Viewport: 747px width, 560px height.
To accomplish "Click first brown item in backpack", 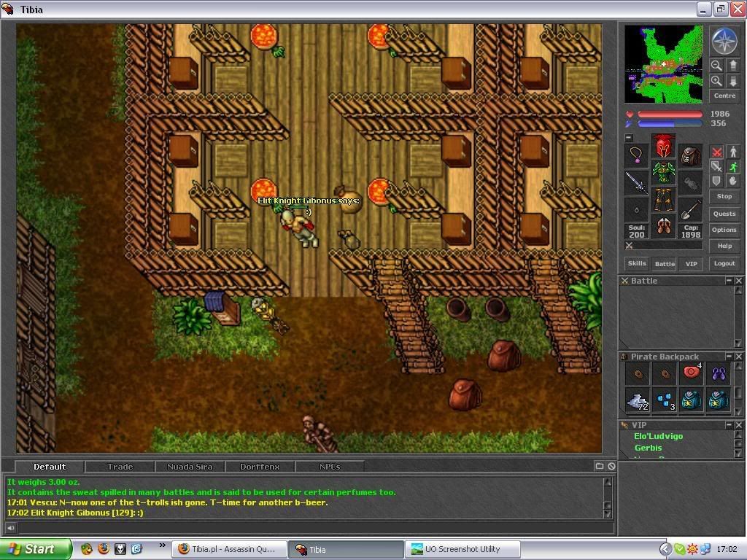I will (x=638, y=374).
